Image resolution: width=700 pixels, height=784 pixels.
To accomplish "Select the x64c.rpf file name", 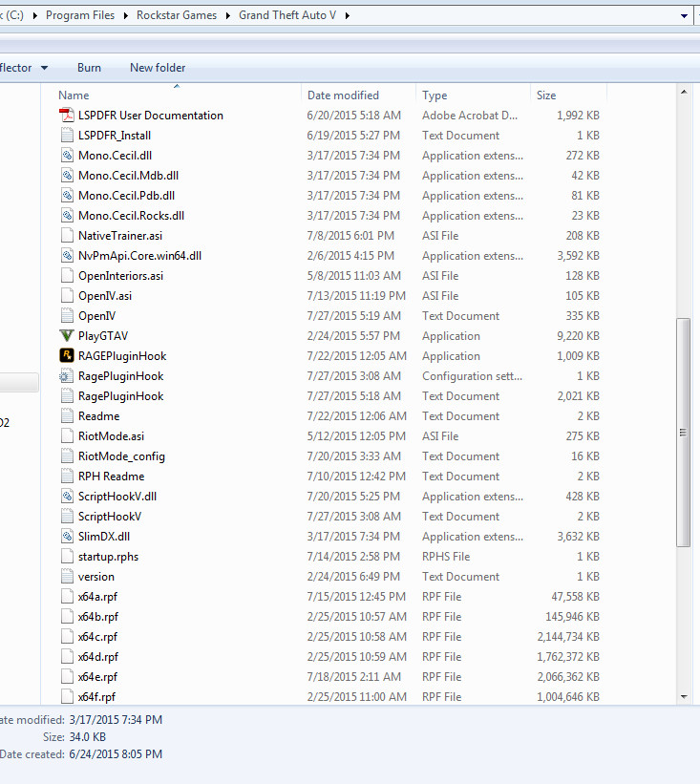I will (x=97, y=637).
